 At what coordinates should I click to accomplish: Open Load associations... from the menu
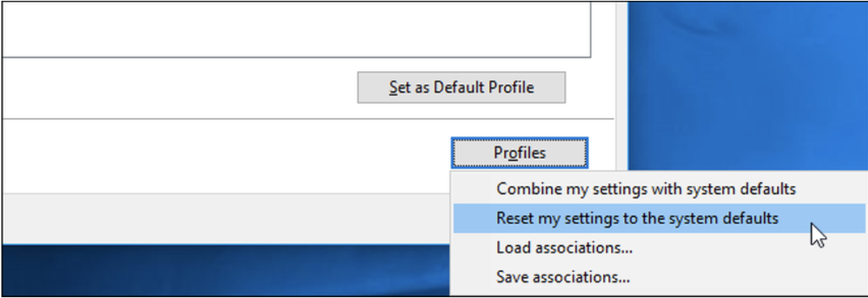click(x=564, y=248)
